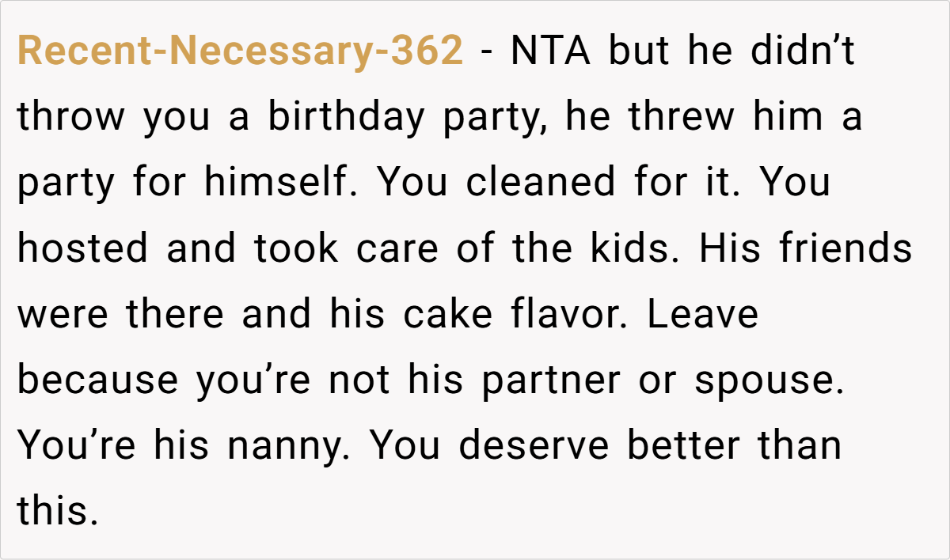Click the word "because" starting the sixth line
950x560 pixels.
coord(98,380)
